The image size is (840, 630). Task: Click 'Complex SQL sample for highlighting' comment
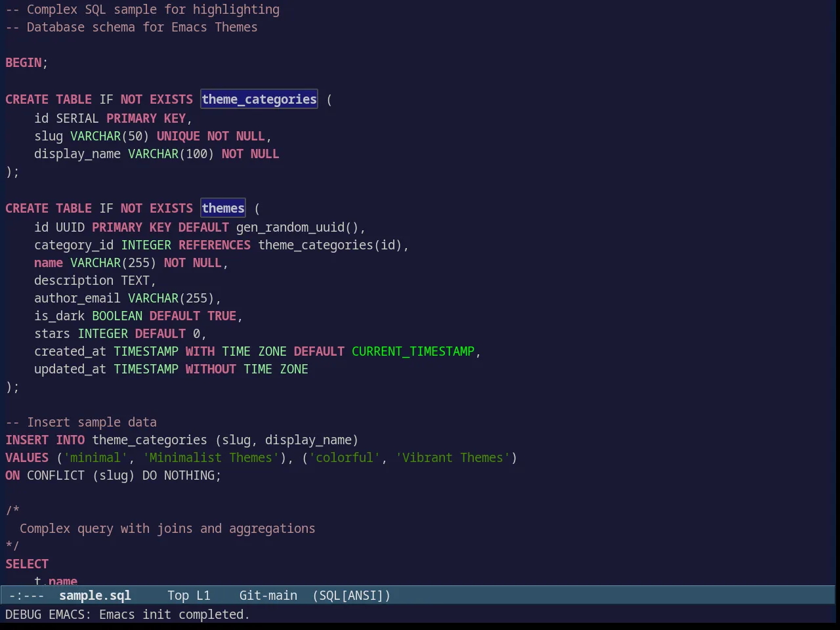point(153,9)
